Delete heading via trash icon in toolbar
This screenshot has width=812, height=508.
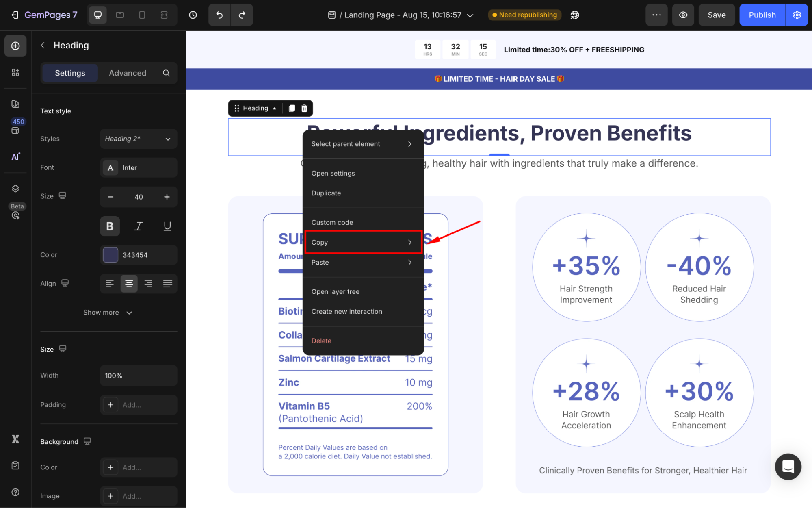click(304, 108)
